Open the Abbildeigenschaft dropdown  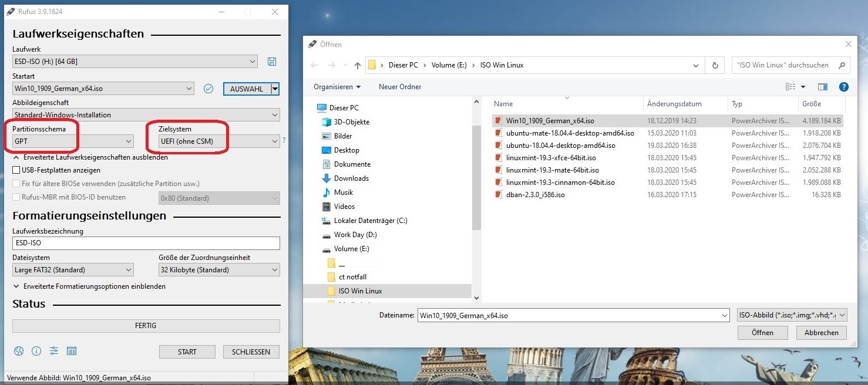pyautogui.click(x=274, y=115)
